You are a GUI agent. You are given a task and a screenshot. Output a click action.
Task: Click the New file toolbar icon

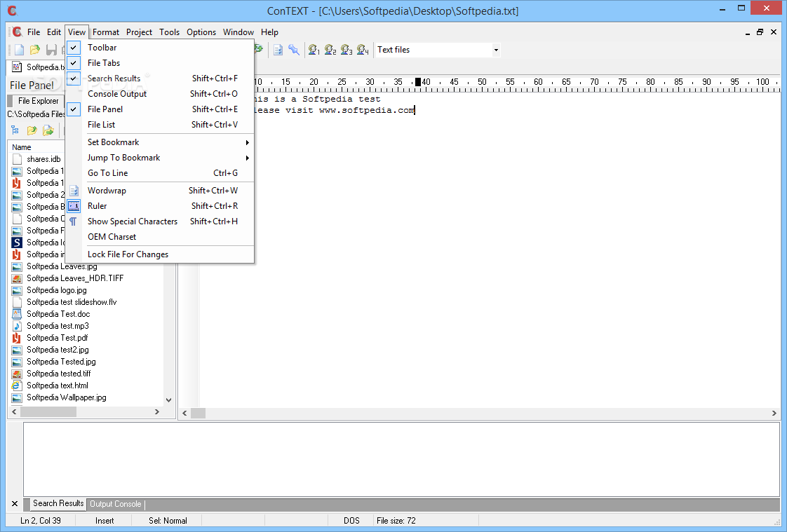[19, 50]
